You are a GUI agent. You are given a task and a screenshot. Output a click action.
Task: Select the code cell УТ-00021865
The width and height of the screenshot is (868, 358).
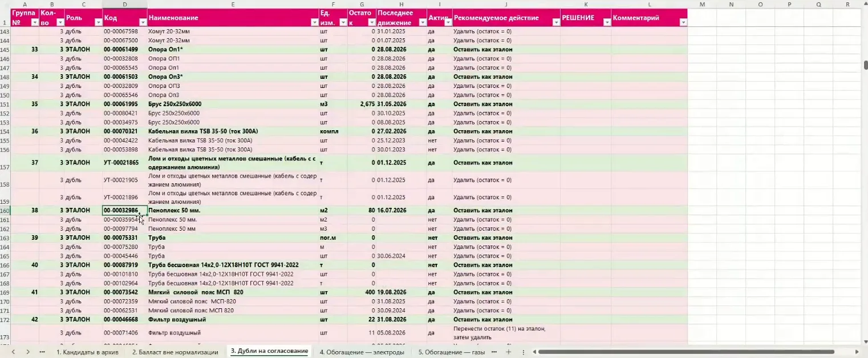click(125, 163)
